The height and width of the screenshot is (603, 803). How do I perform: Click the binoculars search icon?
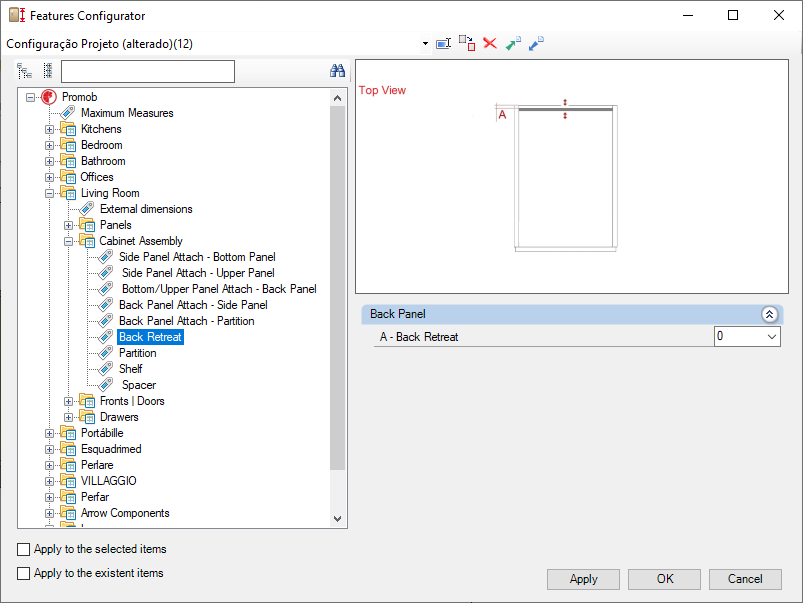[x=337, y=71]
